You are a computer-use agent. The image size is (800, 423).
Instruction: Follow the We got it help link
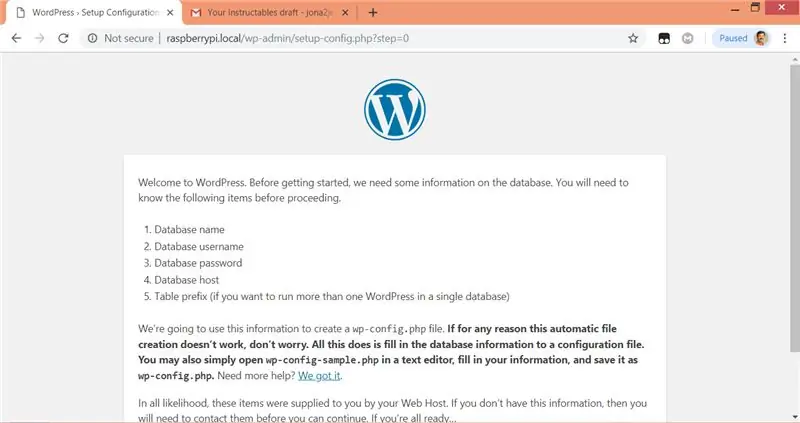pyautogui.click(x=319, y=376)
